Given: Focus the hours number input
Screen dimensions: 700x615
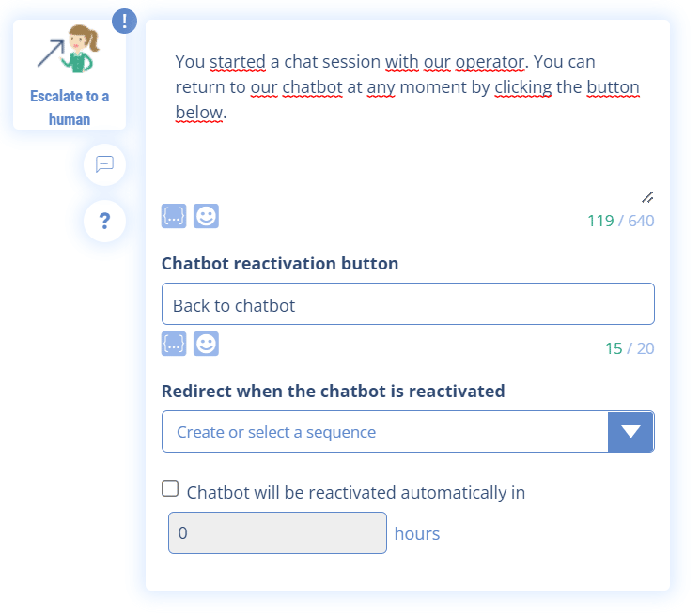Looking at the screenshot, I should coord(277,533).
